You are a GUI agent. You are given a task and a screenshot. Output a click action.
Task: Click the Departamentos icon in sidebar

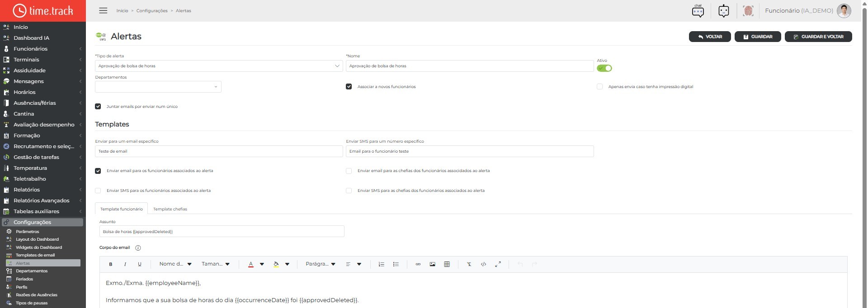pyautogui.click(x=9, y=271)
